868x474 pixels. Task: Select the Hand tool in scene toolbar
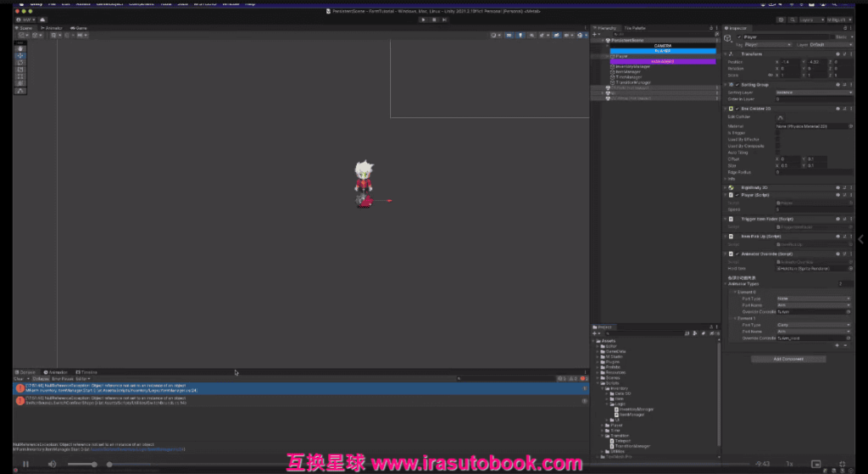click(21, 48)
